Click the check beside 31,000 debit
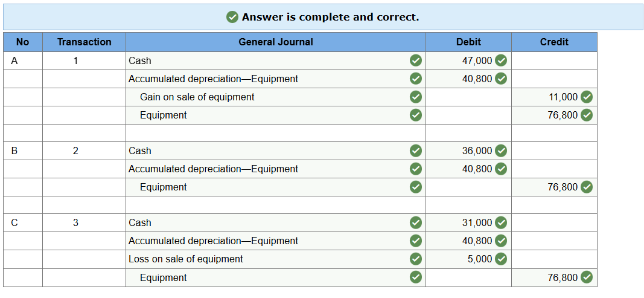Image resolution: width=644 pixels, height=298 pixels. pyautogui.click(x=500, y=222)
